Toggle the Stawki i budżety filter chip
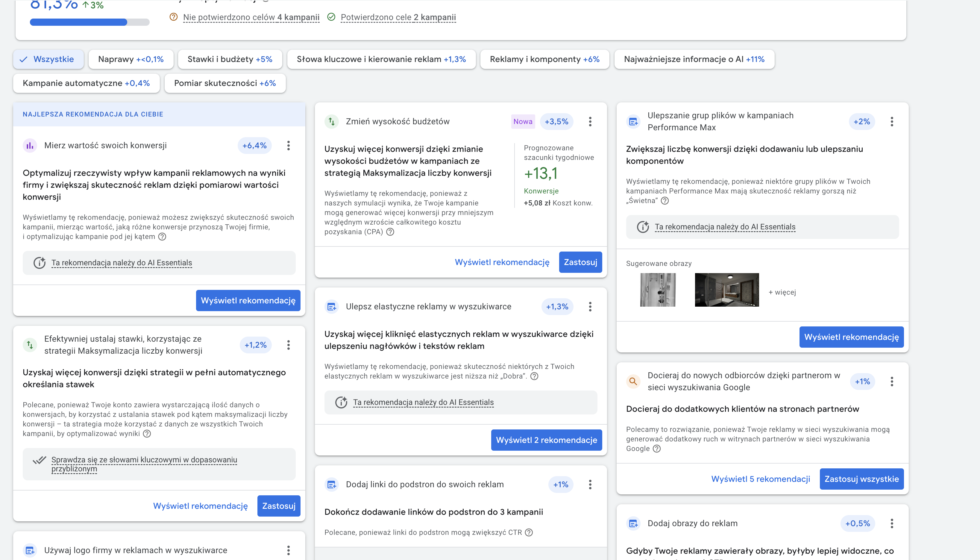The image size is (980, 560). (x=230, y=59)
